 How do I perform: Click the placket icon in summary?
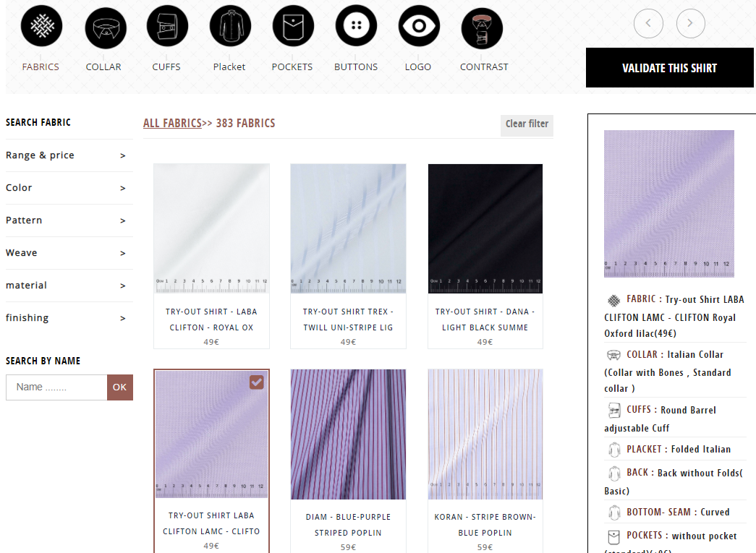(614, 450)
